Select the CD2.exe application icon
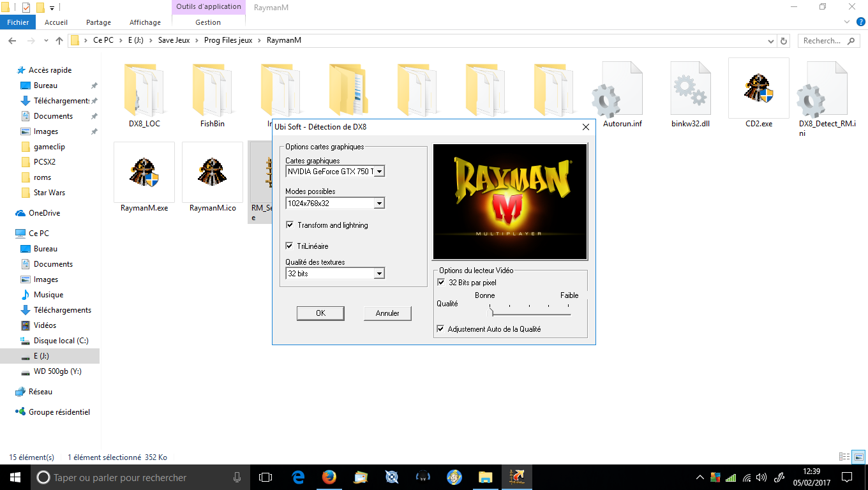868x490 pixels. pos(758,88)
